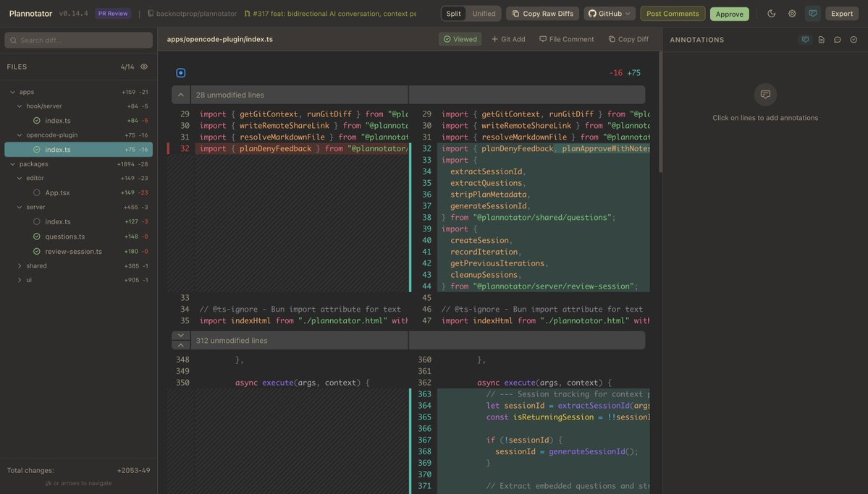Toggle the Viewed status of the open file
The width and height of the screenshot is (868, 494).
[460, 39]
